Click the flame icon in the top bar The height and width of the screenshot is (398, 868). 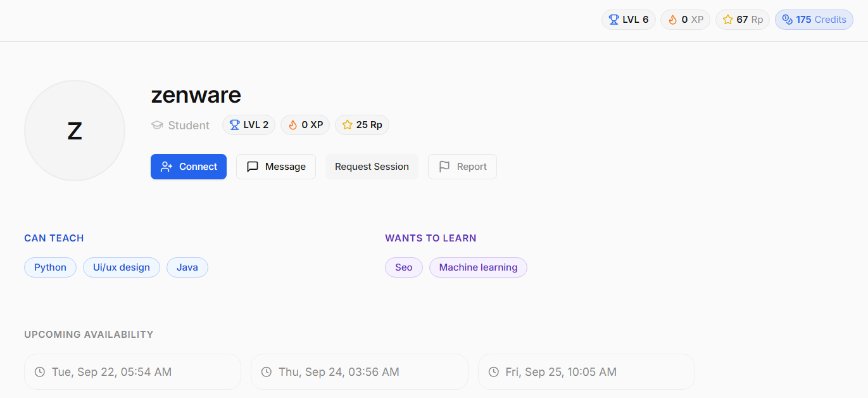coord(672,20)
